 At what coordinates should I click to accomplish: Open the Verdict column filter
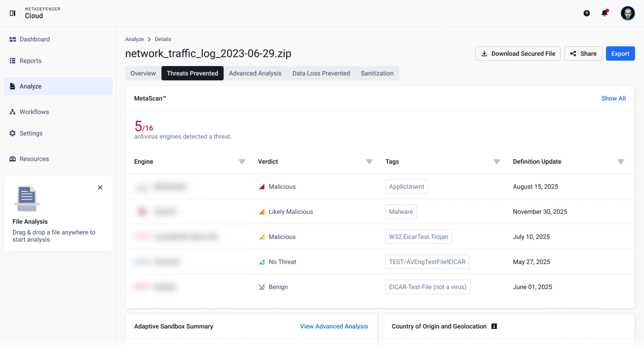(369, 162)
